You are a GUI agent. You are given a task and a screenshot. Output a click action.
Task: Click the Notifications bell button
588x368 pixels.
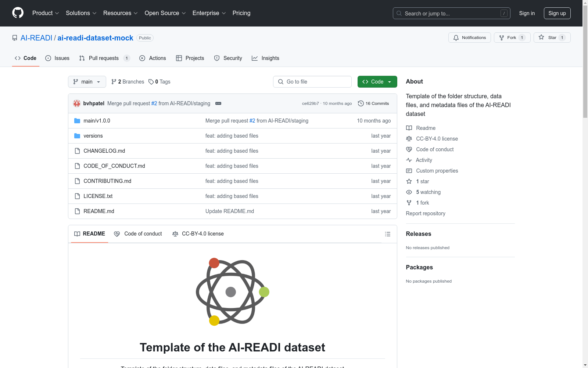(469, 38)
